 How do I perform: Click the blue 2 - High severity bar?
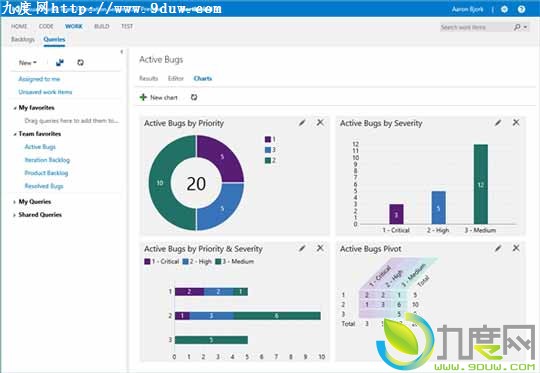pos(438,208)
